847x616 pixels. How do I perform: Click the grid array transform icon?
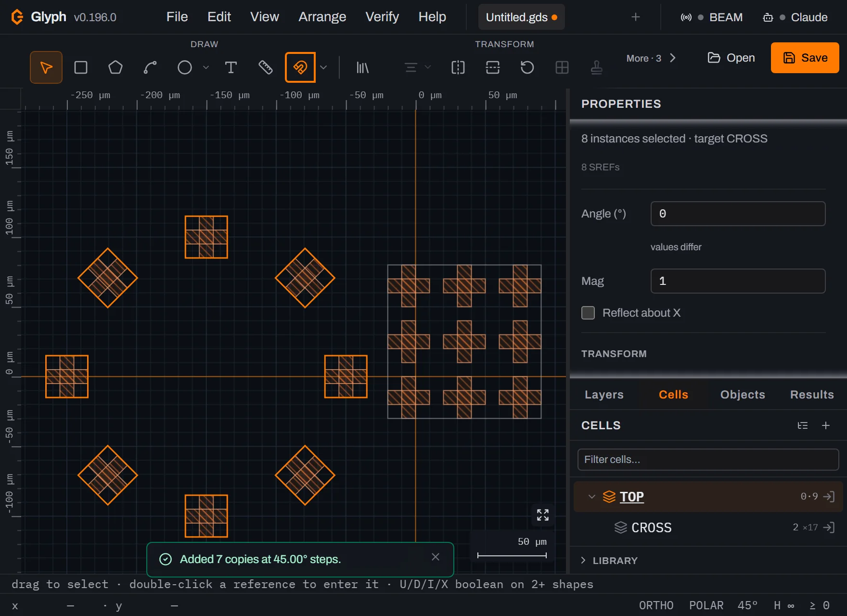(x=562, y=67)
